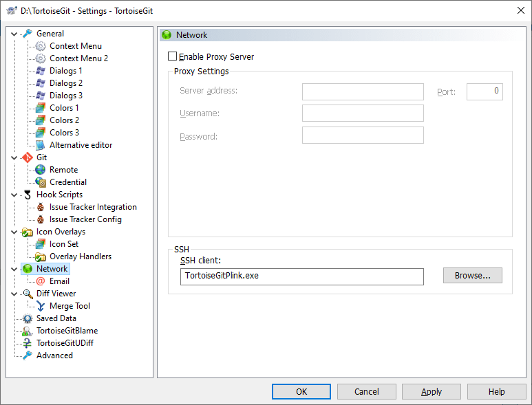
Task: Go to the Remote settings page
Action: (x=64, y=170)
